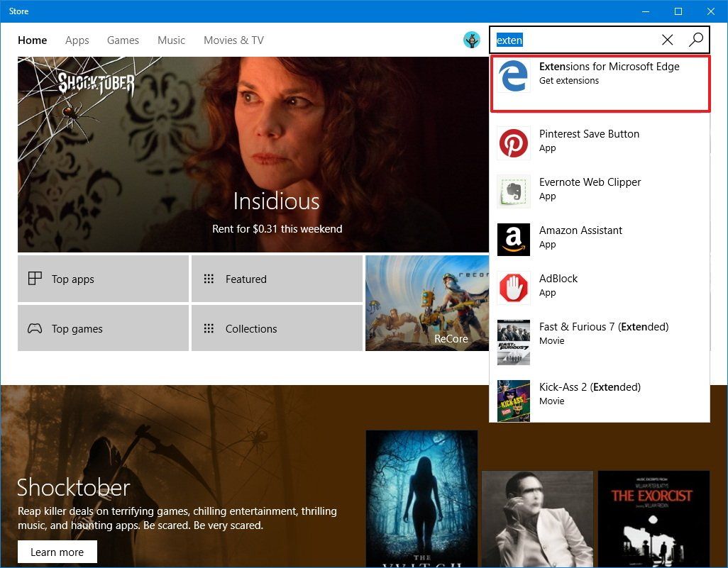Open the Movies & TV section

pyautogui.click(x=233, y=40)
